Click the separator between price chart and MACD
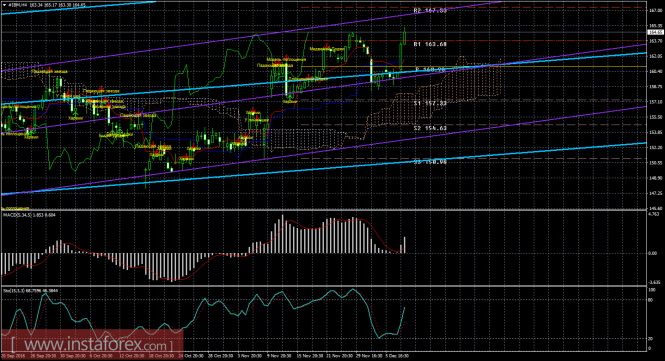 (x=323, y=210)
